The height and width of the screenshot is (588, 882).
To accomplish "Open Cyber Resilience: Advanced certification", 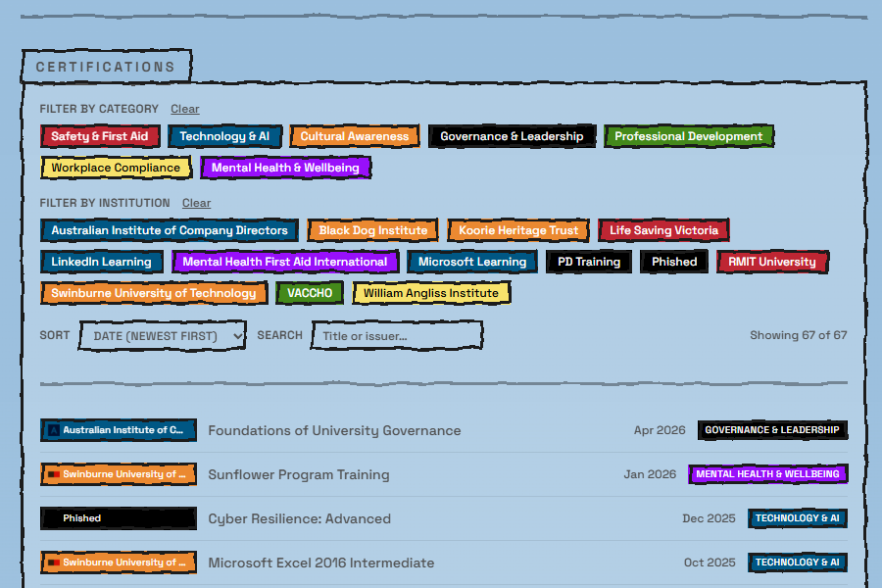I will [299, 518].
